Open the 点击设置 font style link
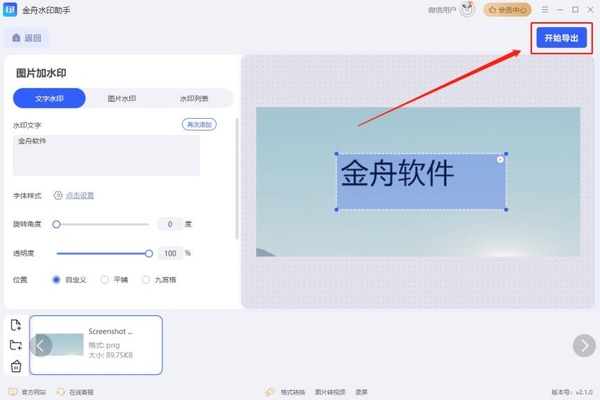The height and width of the screenshot is (400, 600). (80, 196)
